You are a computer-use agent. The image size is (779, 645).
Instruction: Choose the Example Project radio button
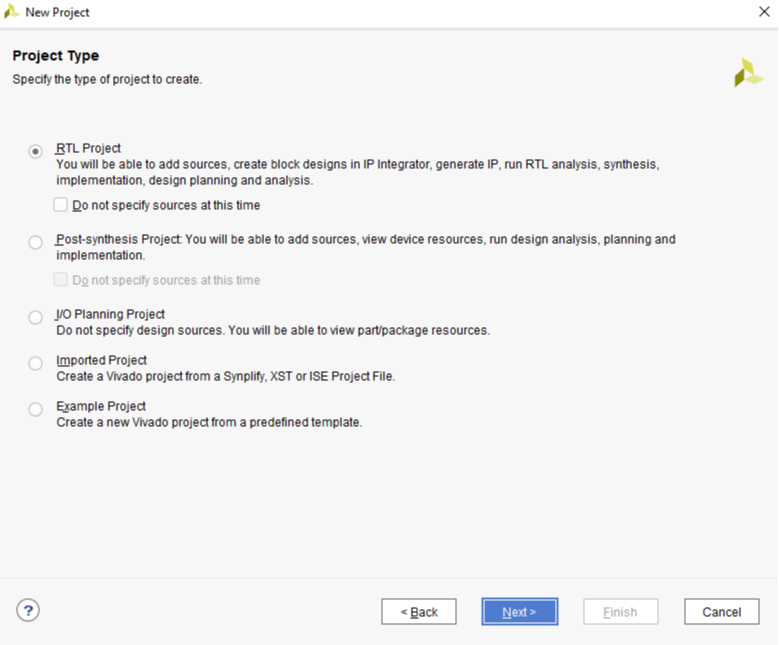pos(36,409)
